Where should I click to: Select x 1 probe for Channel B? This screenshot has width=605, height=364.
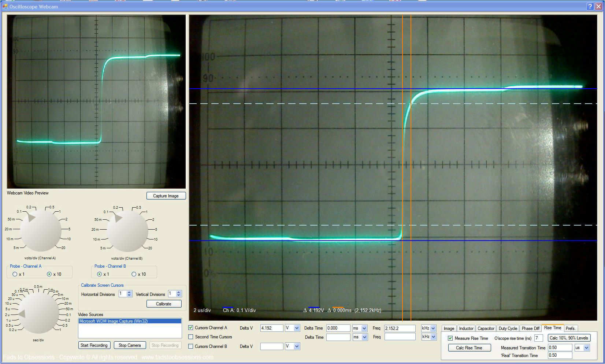99,274
